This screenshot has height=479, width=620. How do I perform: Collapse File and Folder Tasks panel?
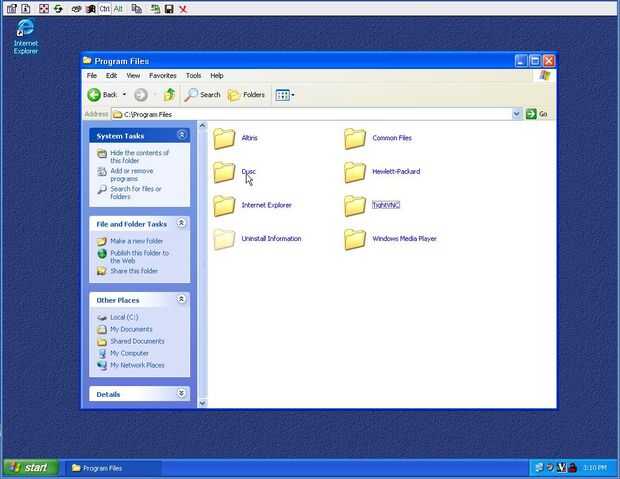click(x=181, y=223)
